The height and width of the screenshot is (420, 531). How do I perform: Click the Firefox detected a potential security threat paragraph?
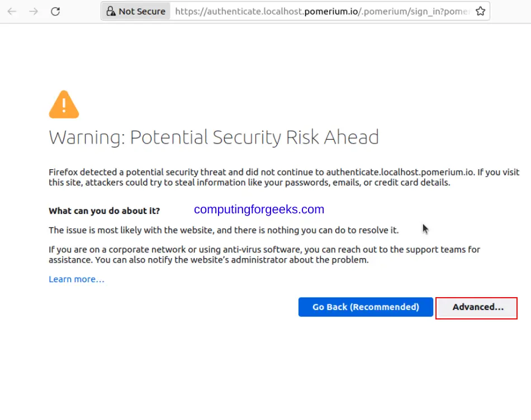click(284, 178)
